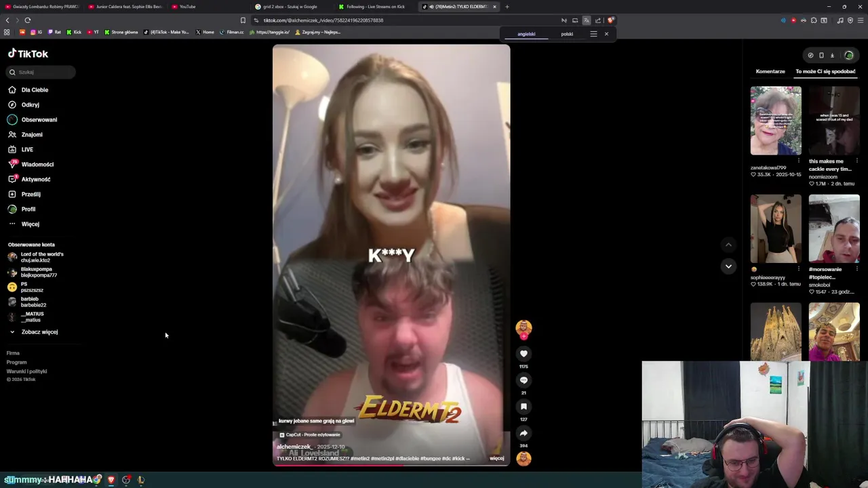Open Filman.cc bookmark in bookmarks bar

click(x=232, y=32)
